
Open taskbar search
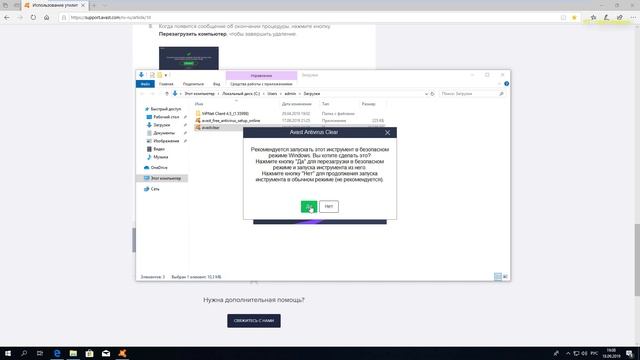pyautogui.click(x=24, y=353)
